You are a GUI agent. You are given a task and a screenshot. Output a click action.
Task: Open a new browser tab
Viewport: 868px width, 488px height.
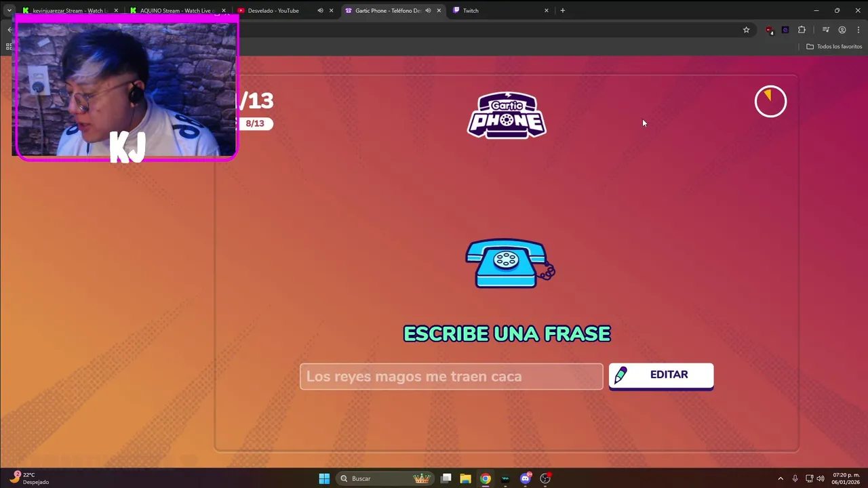coord(562,10)
